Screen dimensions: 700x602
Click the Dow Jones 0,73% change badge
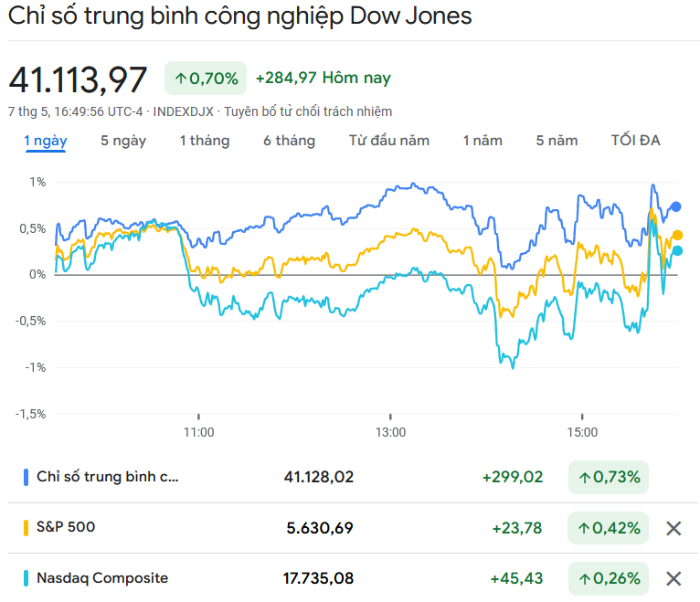[x=608, y=477]
